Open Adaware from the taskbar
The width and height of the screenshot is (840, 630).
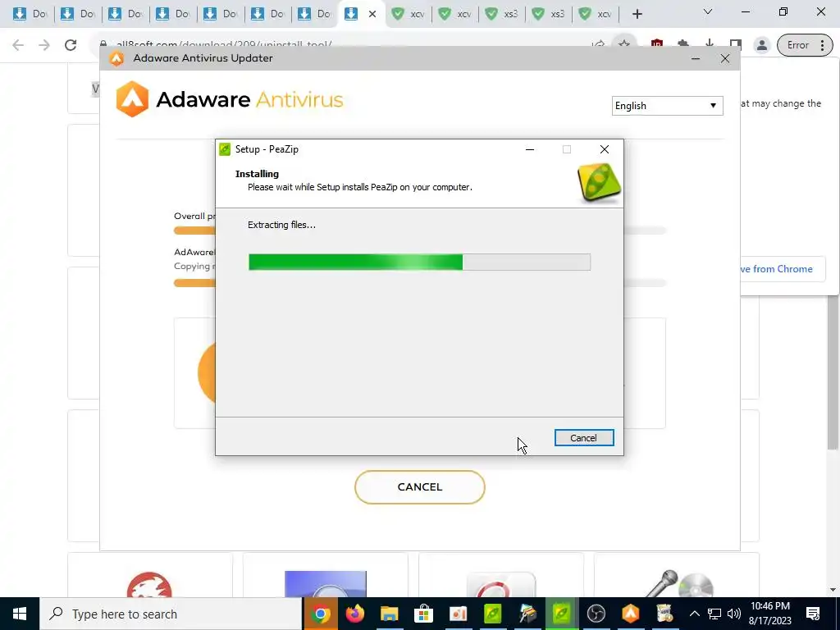(631, 614)
